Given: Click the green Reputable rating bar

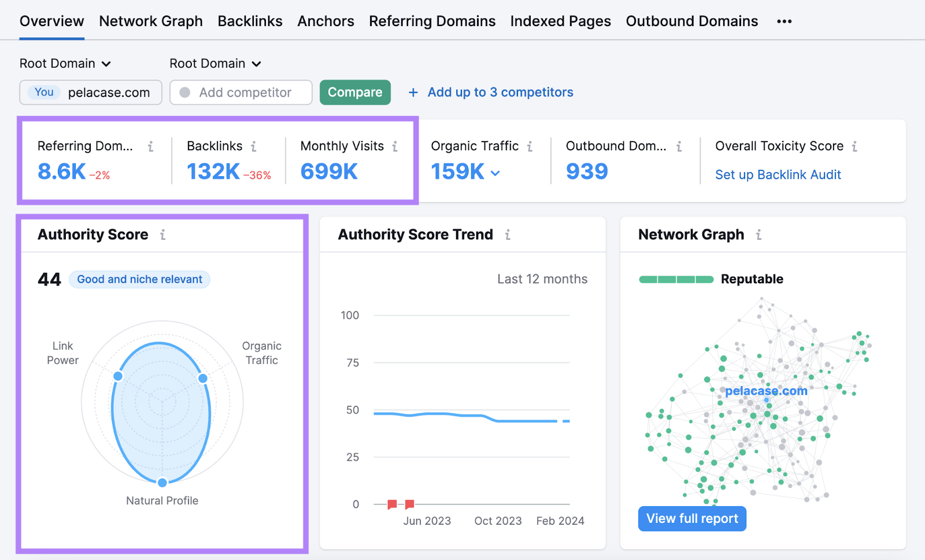Looking at the screenshot, I should pos(676,280).
